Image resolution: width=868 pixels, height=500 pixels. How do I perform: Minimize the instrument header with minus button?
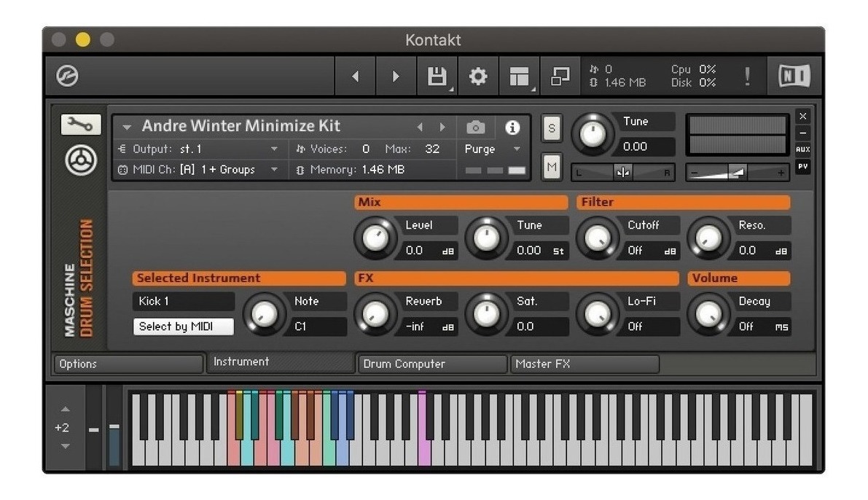[802, 133]
